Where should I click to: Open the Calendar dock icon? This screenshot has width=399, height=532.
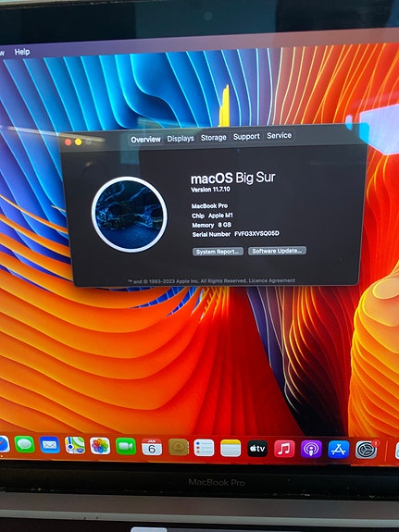coord(152,447)
